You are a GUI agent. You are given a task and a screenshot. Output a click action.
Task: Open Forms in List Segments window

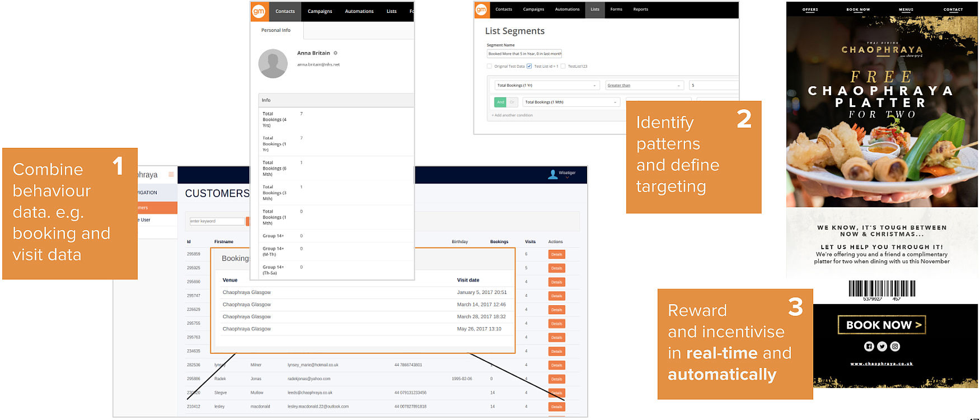(616, 10)
